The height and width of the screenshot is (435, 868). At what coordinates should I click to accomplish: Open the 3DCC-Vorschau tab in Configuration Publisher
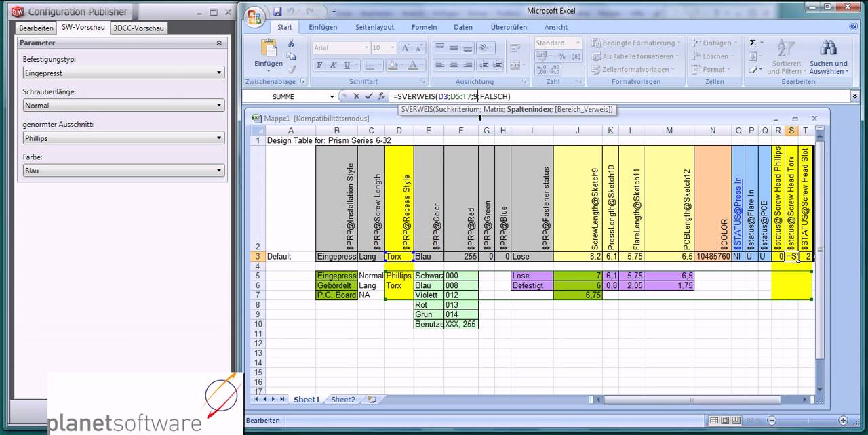point(138,28)
